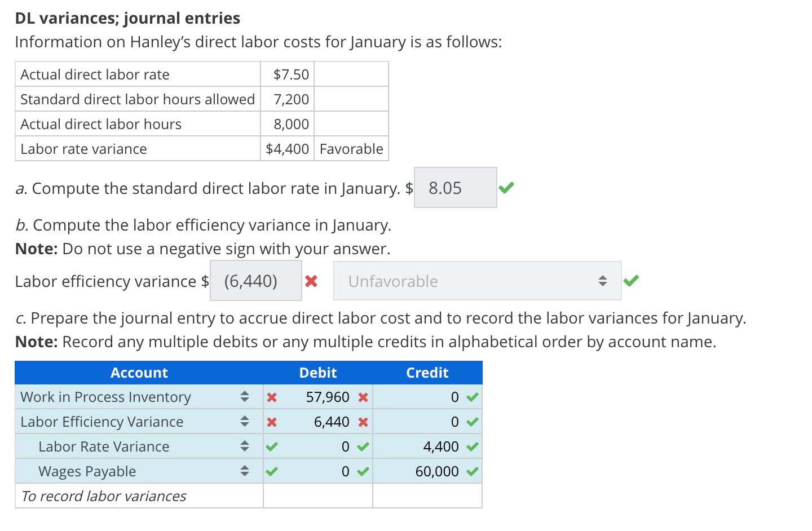Image resolution: width=812 pixels, height=531 pixels.
Task: Select the standard direct labor rate input field
Action: point(454,187)
